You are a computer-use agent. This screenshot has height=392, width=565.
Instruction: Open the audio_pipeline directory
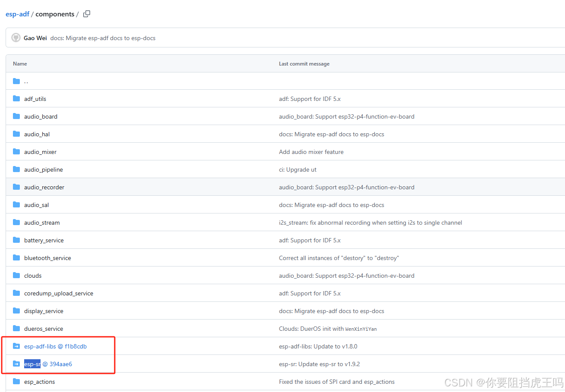click(x=44, y=169)
